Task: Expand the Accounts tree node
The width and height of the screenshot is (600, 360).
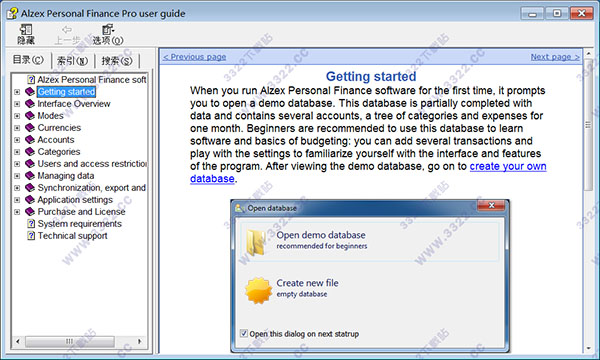Action: pos(17,140)
